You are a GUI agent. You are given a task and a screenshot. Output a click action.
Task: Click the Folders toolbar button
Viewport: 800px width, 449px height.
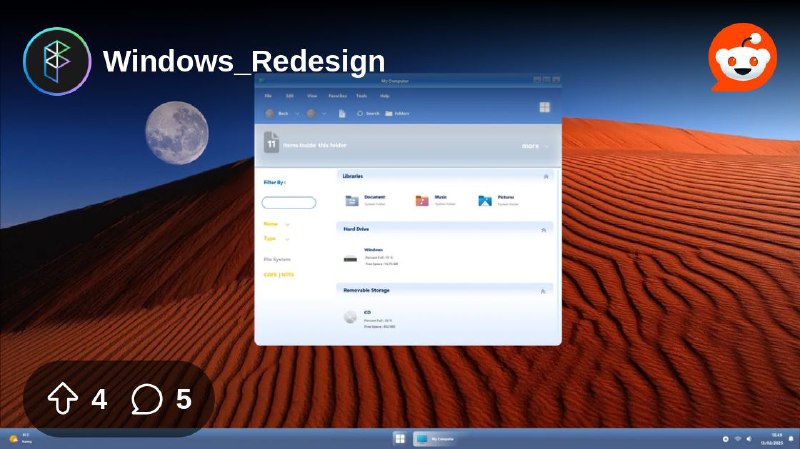pos(397,113)
